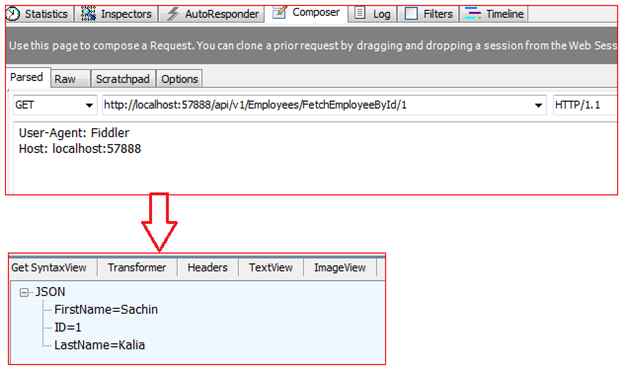
Task: Select the ID=1 tree node
Action: coord(68,327)
